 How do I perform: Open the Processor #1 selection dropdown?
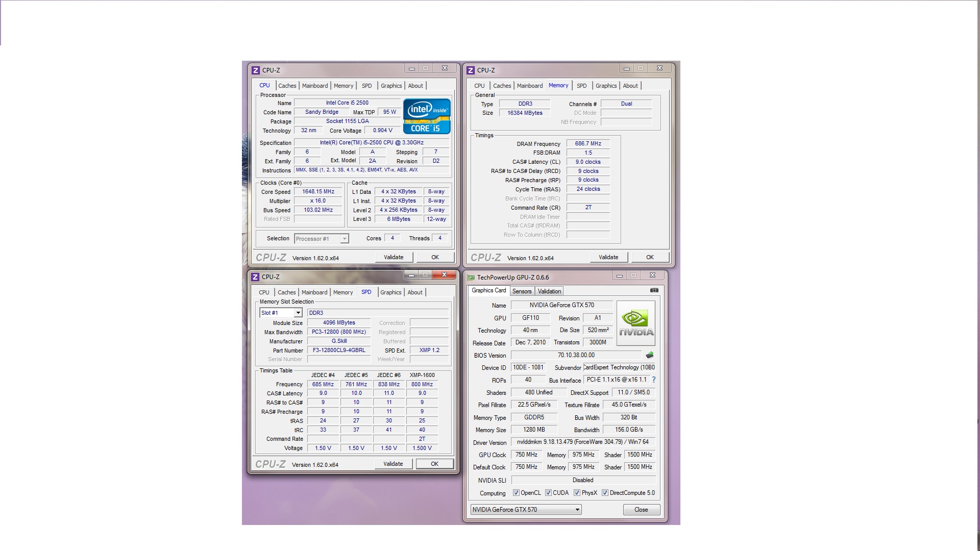[345, 239]
